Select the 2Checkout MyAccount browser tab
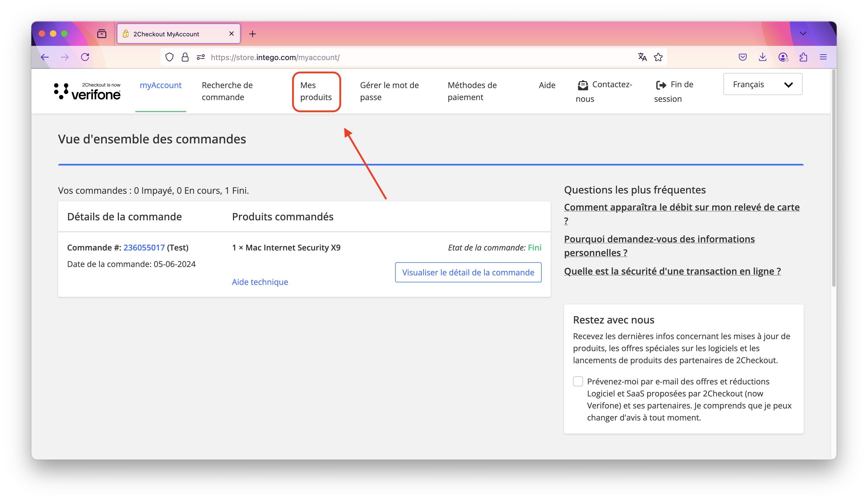 click(178, 34)
